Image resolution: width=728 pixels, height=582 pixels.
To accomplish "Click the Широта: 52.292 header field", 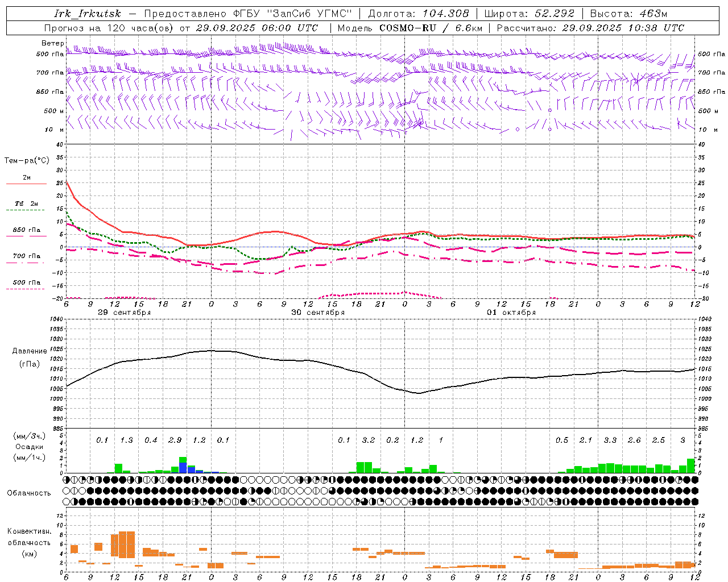I will point(530,14).
